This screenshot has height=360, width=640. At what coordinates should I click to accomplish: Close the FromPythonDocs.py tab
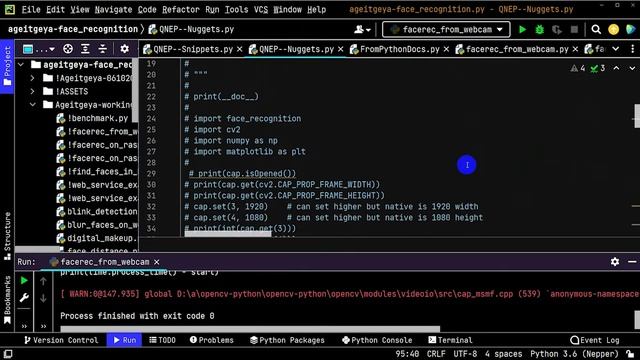coord(447,49)
